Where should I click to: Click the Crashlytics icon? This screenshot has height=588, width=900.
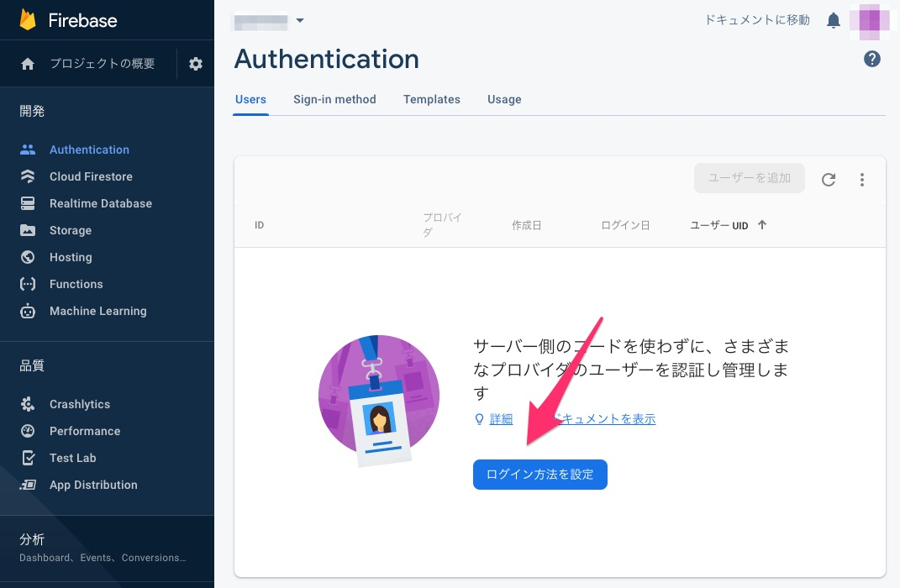[x=28, y=404]
